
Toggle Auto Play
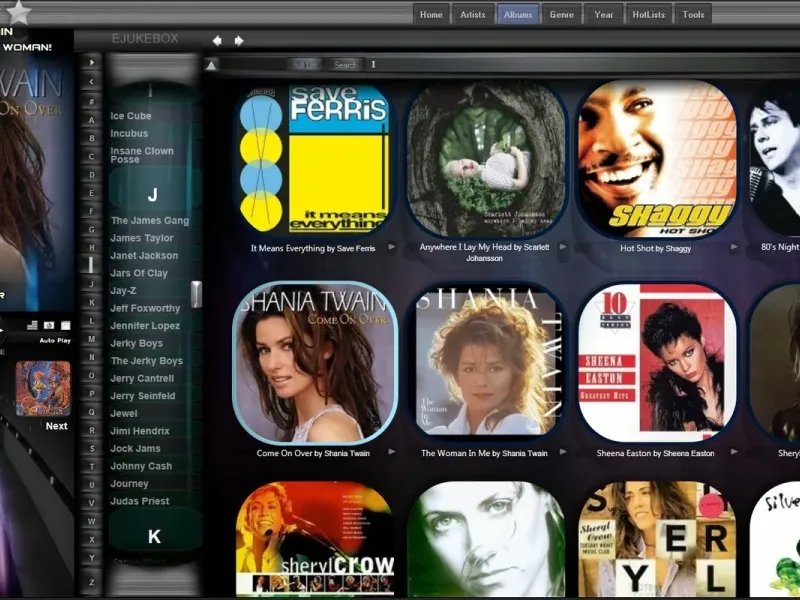[x=55, y=340]
